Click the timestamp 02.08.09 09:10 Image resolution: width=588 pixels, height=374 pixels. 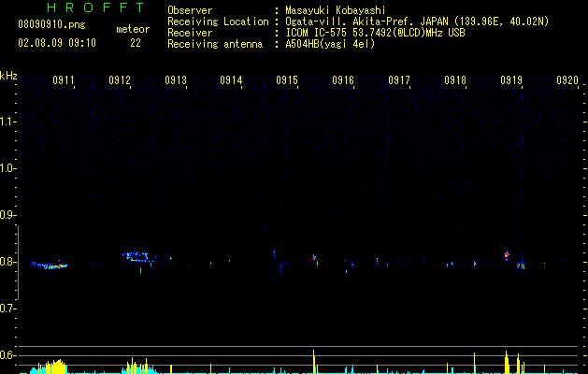point(57,43)
